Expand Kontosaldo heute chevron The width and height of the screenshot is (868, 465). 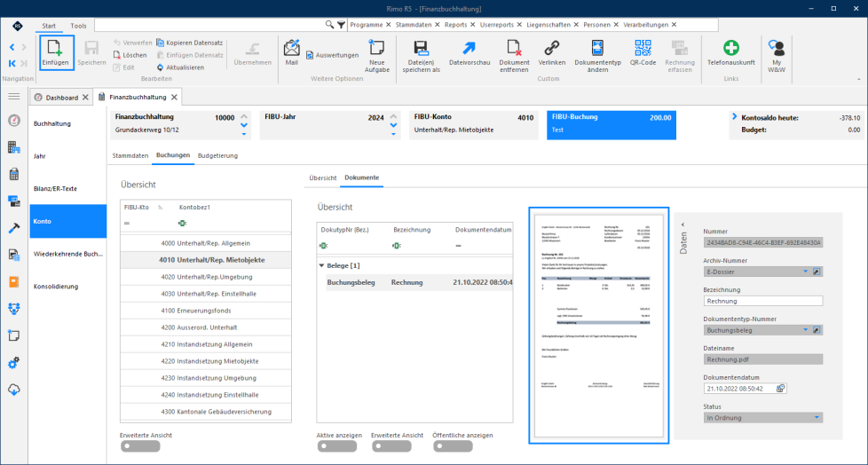[735, 117]
